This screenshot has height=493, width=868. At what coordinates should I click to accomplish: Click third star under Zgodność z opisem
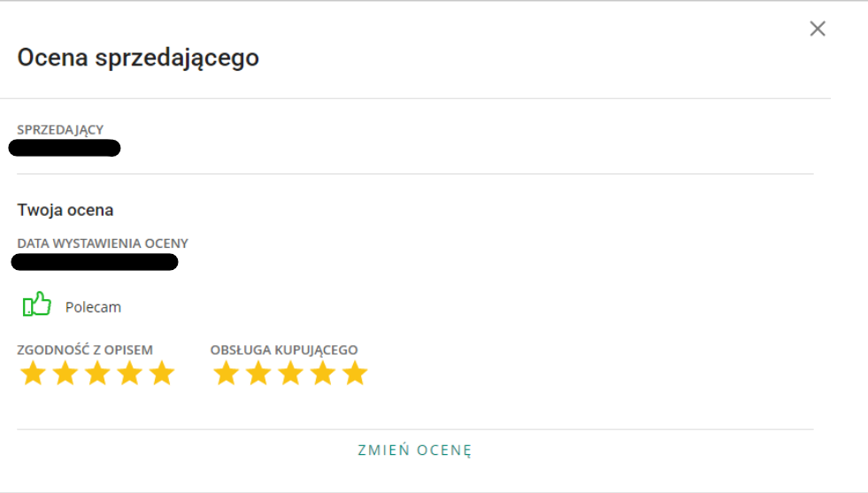click(x=97, y=373)
